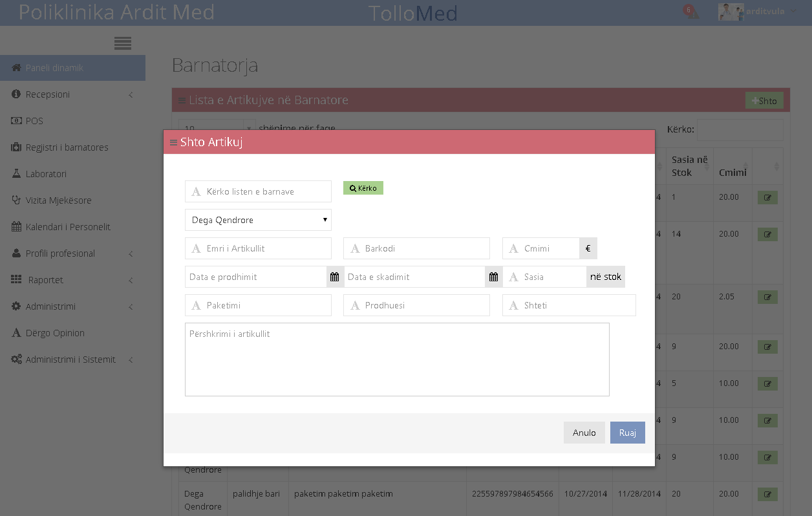Screen dimensions: 812x516
Task: Click the Kërko search button in dialog
Action: [363, 188]
